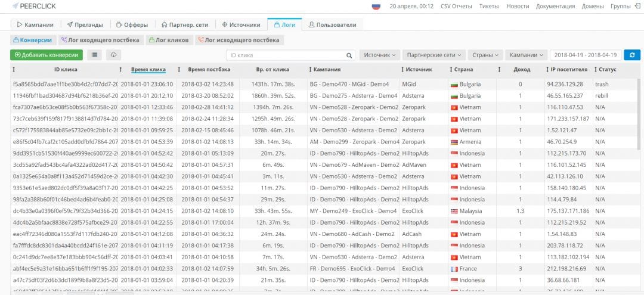This screenshot has width=644, height=295.
Task: Click sort arrow beside Время постбэка
Action: 179,70
